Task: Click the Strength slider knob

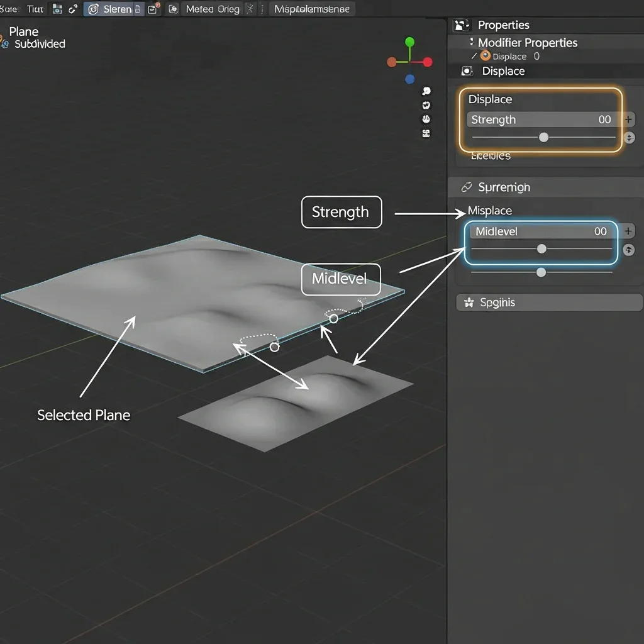Action: pos(543,138)
